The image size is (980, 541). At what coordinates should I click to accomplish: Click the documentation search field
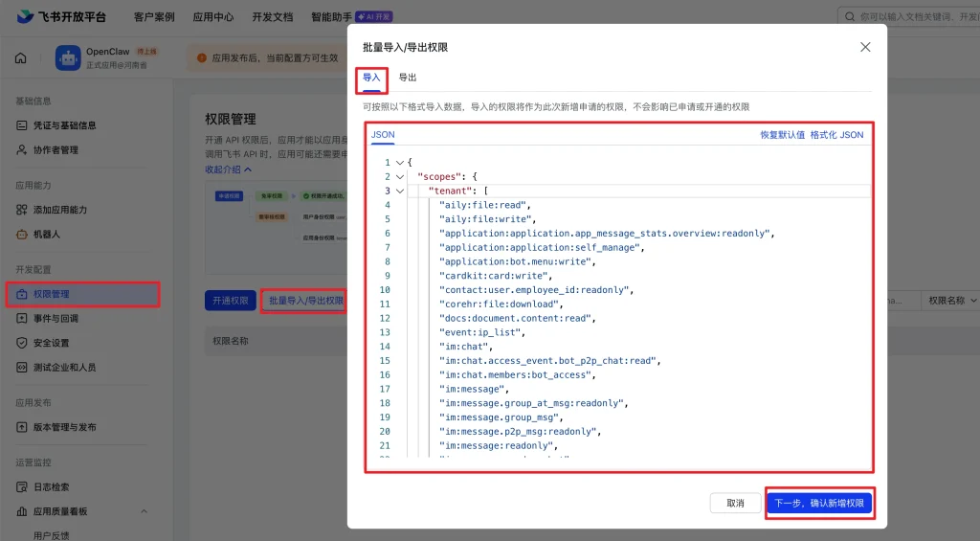coord(909,17)
